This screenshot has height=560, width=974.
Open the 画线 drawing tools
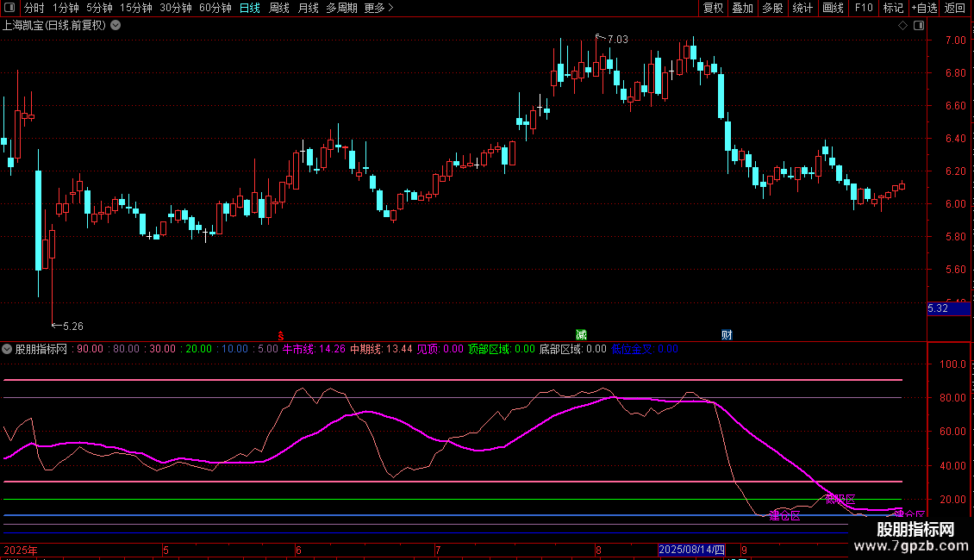click(833, 9)
